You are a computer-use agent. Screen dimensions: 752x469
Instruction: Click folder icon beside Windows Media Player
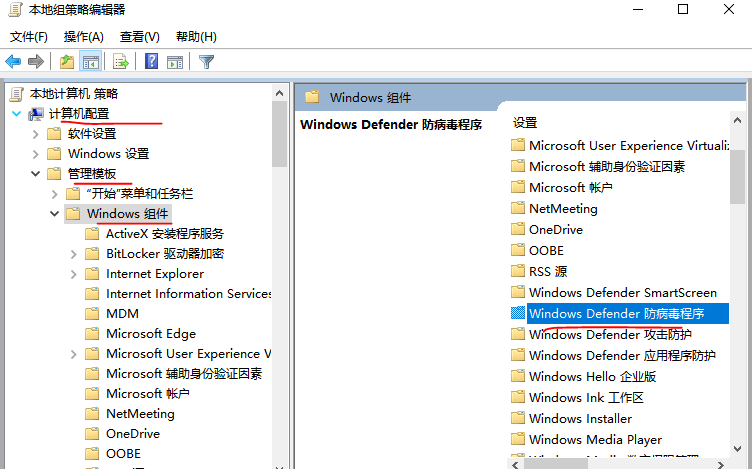pyautogui.click(x=518, y=439)
